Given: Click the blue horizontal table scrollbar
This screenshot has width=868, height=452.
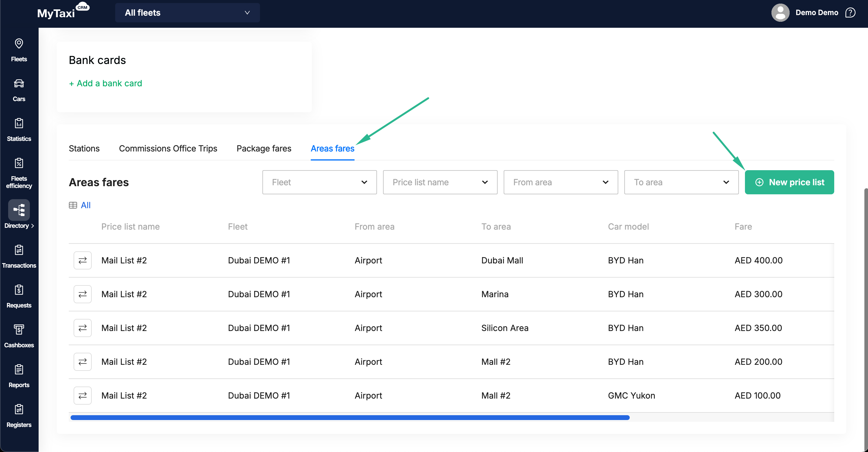Looking at the screenshot, I should (350, 418).
